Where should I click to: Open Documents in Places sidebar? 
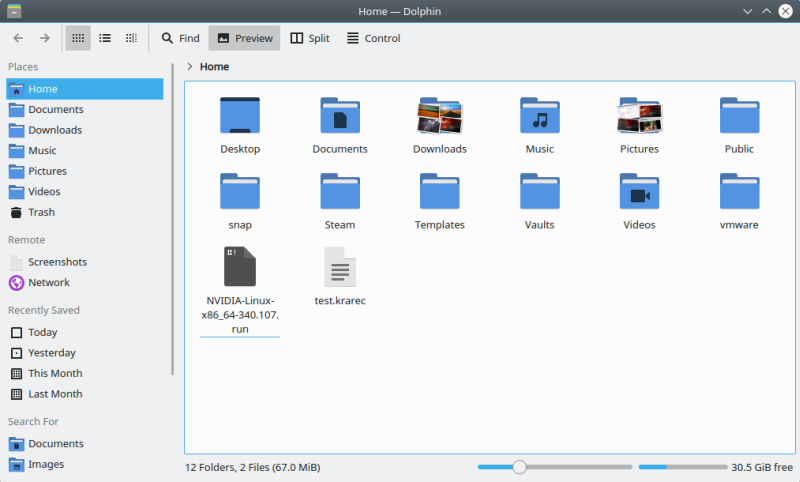click(x=85, y=109)
